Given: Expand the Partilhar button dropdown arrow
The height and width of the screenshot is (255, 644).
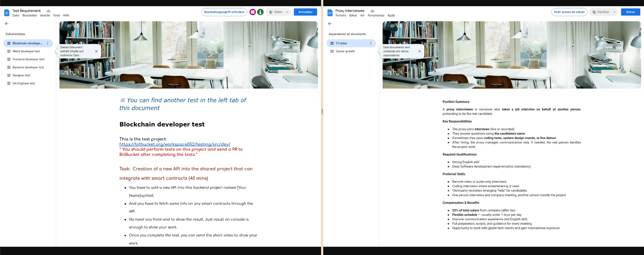Looking at the screenshot, I should coord(614,12).
